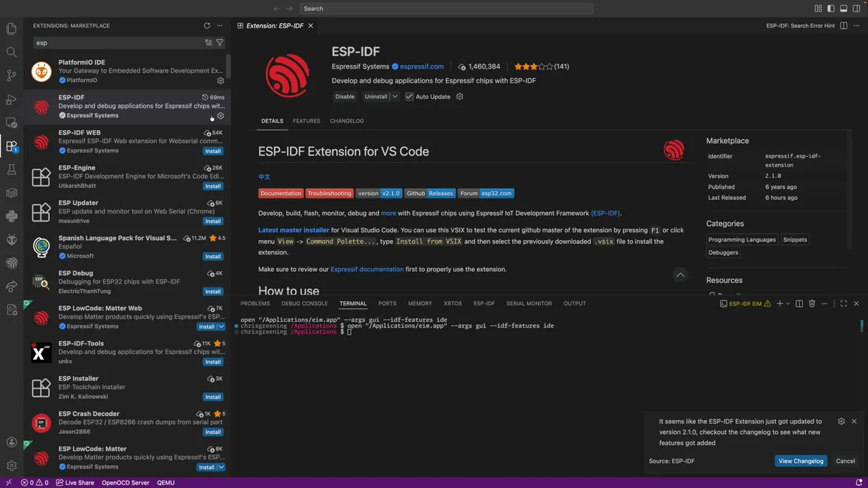
Task: Open extensions view more actions menu
Action: coord(220,26)
